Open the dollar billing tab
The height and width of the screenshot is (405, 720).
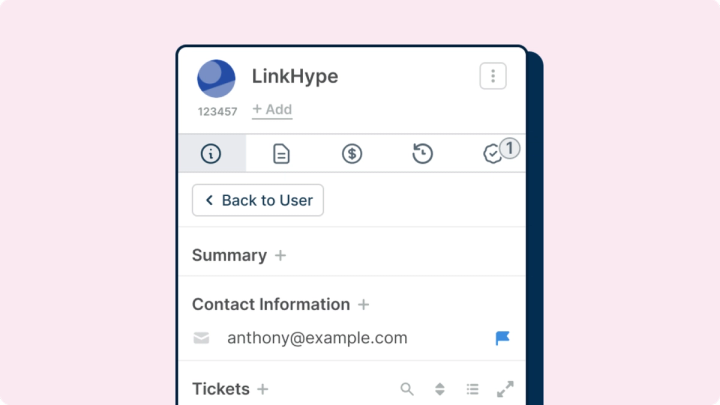[352, 153]
